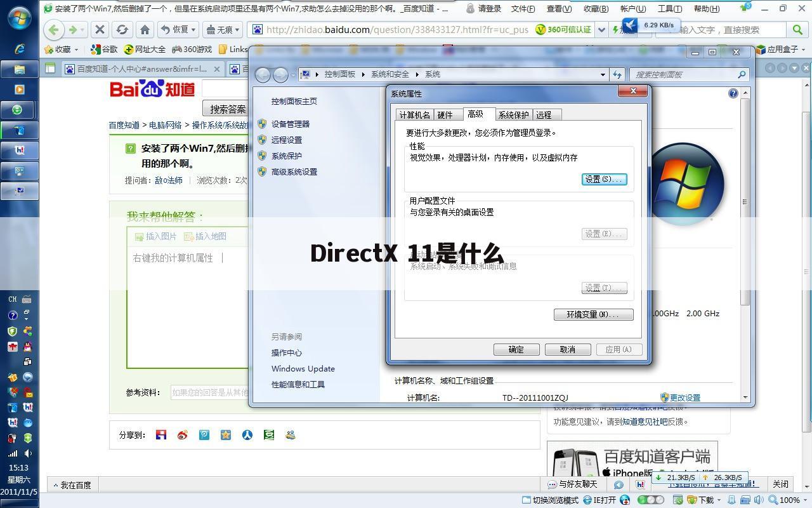Screen dimensions: 812x508
Task: Open 系统保护 in Control Panel sidebar
Action: [x=287, y=156]
